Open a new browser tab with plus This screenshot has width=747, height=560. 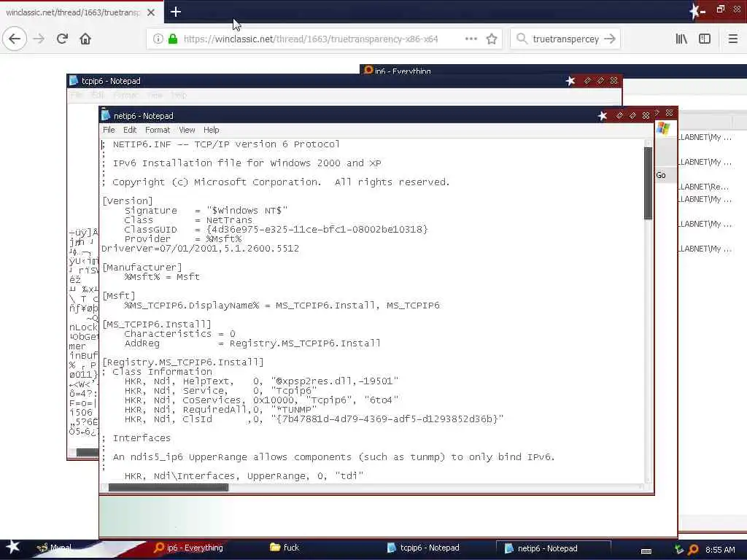(175, 12)
